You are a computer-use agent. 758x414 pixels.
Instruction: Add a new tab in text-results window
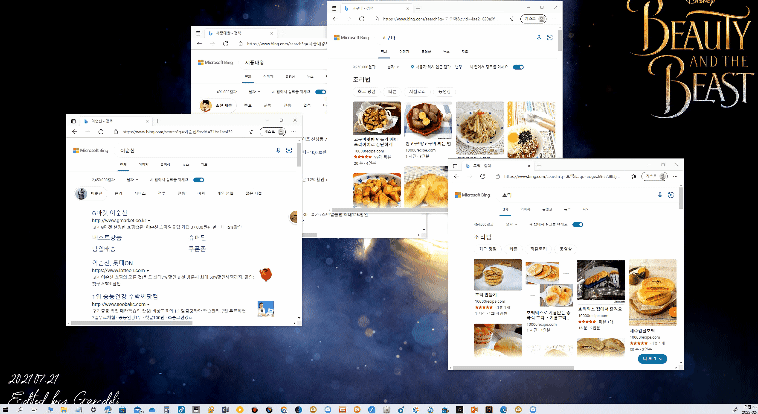(158, 121)
